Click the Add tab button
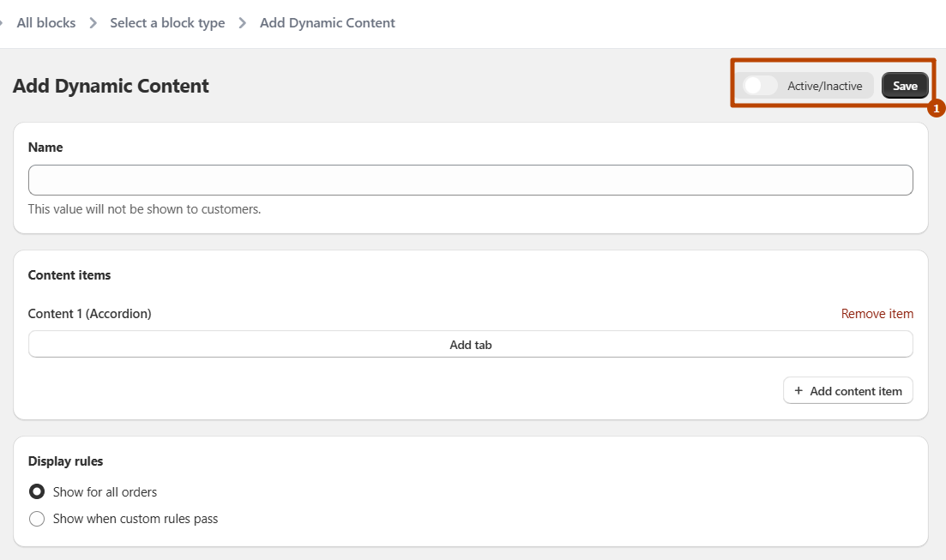Image resolution: width=946 pixels, height=560 pixels. click(470, 345)
